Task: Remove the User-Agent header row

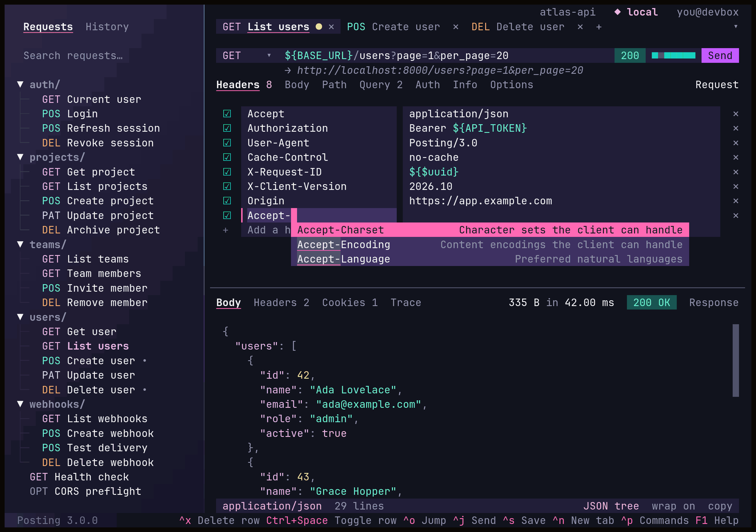Action: (x=736, y=143)
